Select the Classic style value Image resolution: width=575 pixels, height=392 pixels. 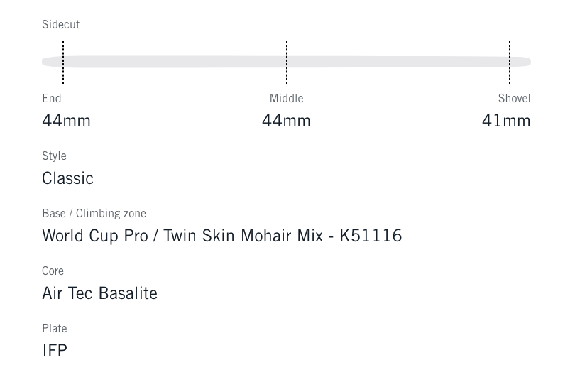(67, 178)
